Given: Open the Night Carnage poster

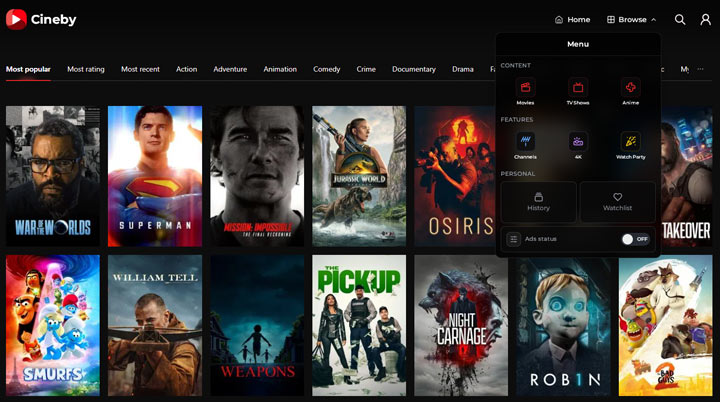Looking at the screenshot, I should [461, 326].
